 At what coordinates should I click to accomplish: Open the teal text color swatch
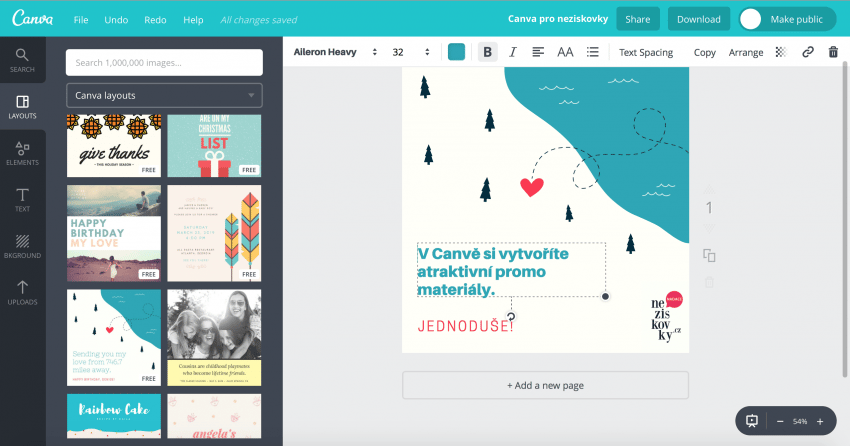(x=456, y=52)
